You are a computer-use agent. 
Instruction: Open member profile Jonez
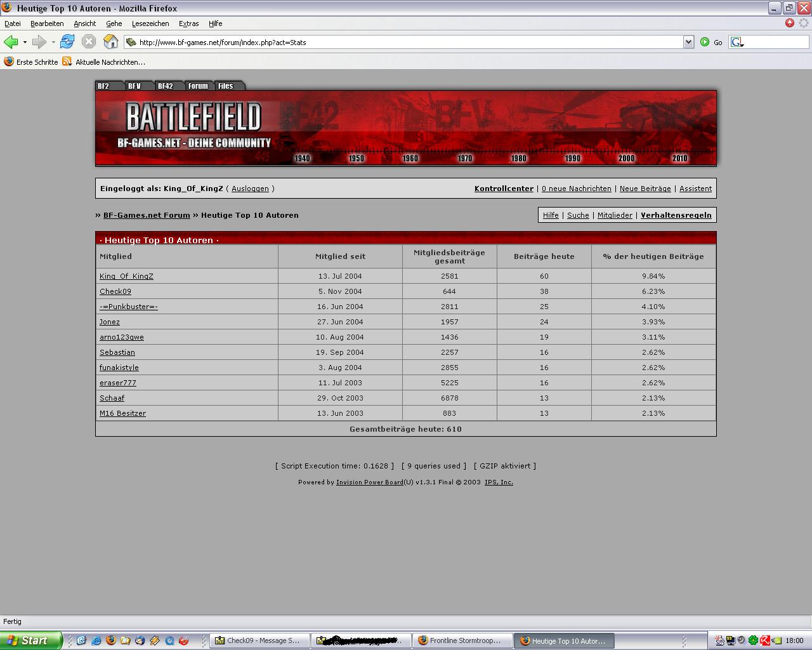coord(110,322)
